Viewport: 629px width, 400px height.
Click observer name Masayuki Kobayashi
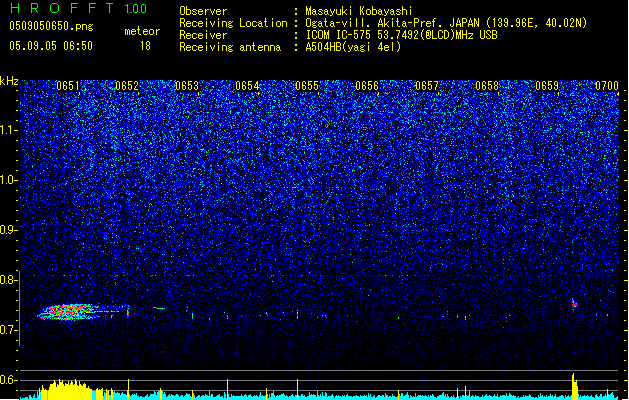[x=359, y=11]
